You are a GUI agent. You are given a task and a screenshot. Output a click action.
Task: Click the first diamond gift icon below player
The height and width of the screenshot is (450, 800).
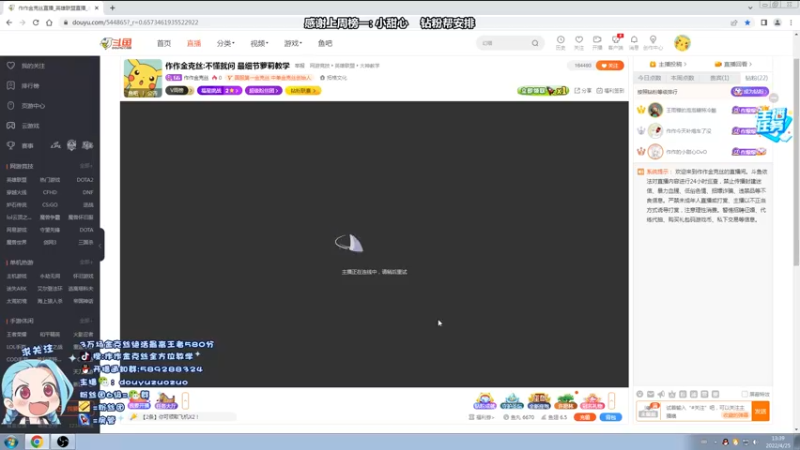point(485,401)
